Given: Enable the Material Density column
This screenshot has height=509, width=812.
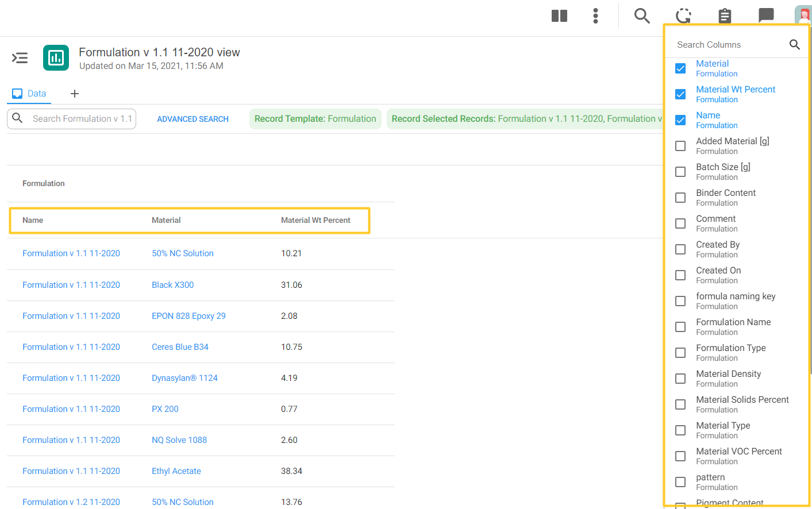Looking at the screenshot, I should click(x=680, y=379).
